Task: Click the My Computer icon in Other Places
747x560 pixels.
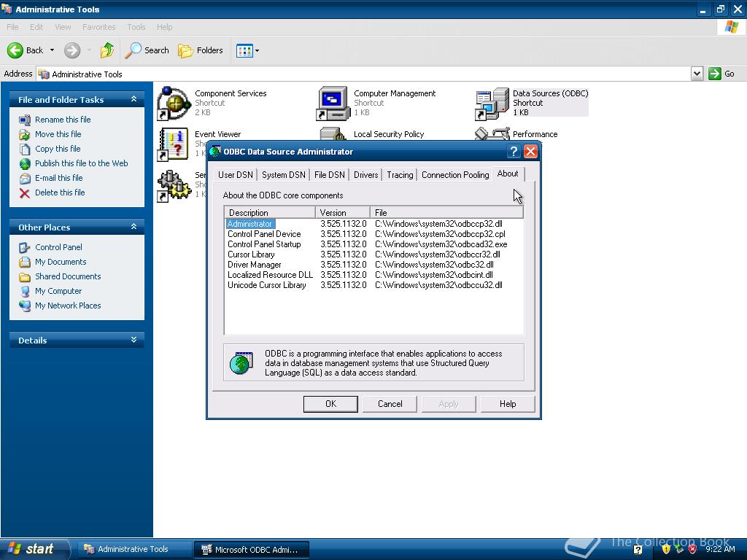Action: [x=25, y=292]
